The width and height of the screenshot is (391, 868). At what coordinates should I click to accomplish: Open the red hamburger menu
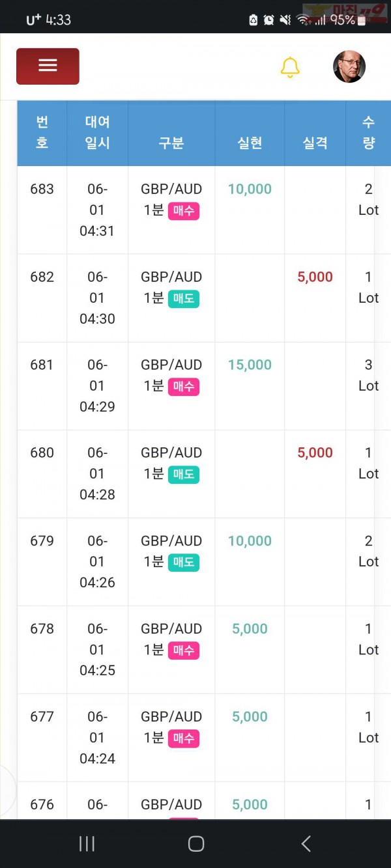[x=48, y=66]
